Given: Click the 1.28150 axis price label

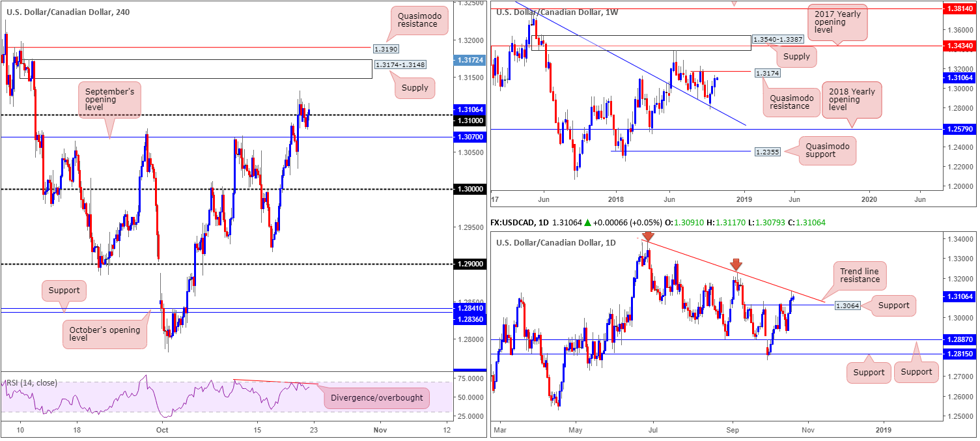Looking at the screenshot, I should tap(960, 354).
